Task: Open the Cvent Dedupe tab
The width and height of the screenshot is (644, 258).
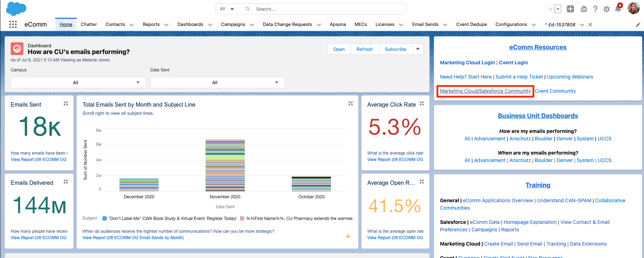Action: [x=472, y=24]
